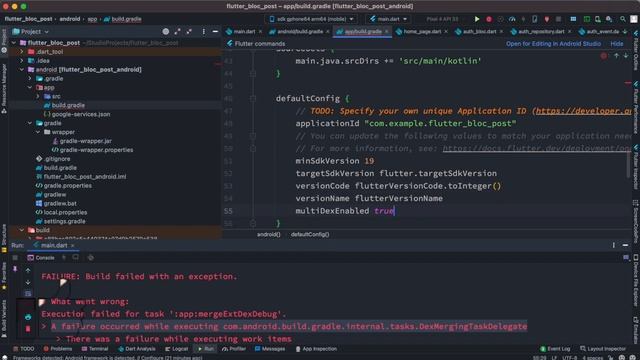Click the red debug bug icon in toolbar
640x360 pixels.
(489, 19)
